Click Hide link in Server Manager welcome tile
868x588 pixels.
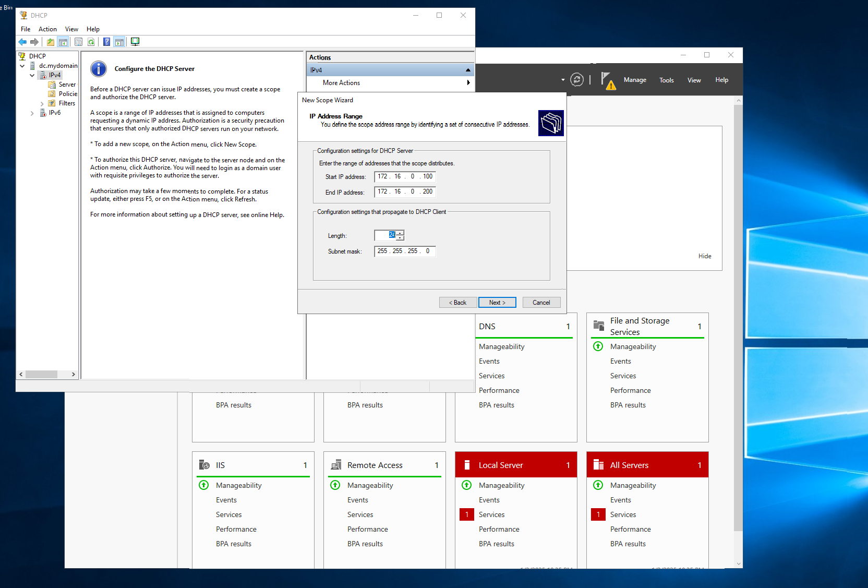pyautogui.click(x=705, y=256)
